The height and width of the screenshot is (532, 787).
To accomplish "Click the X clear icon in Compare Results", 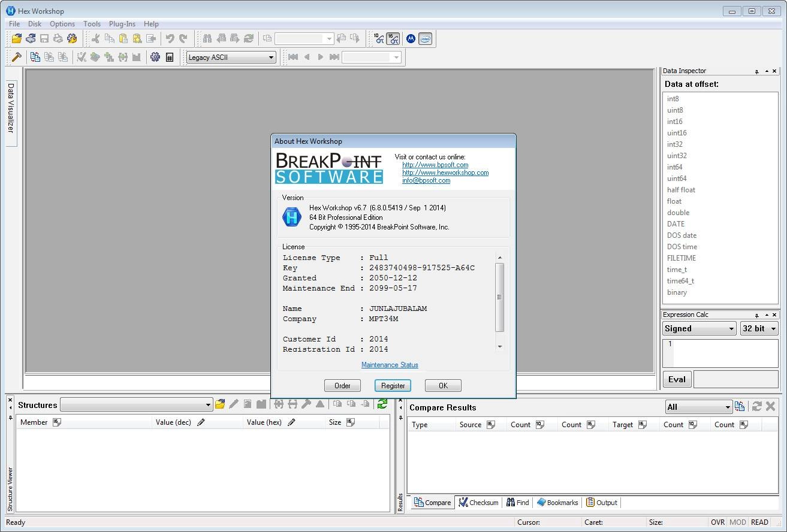I will click(771, 406).
